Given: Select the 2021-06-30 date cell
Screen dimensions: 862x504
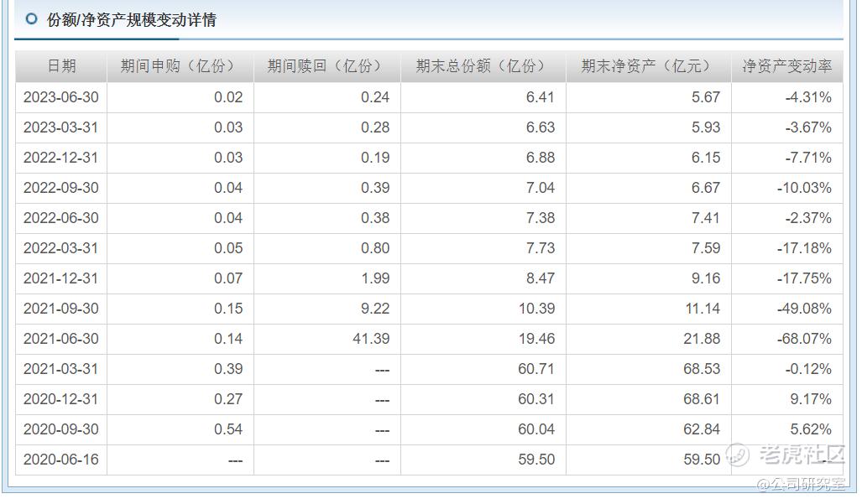Looking at the screenshot, I should click(61, 339).
